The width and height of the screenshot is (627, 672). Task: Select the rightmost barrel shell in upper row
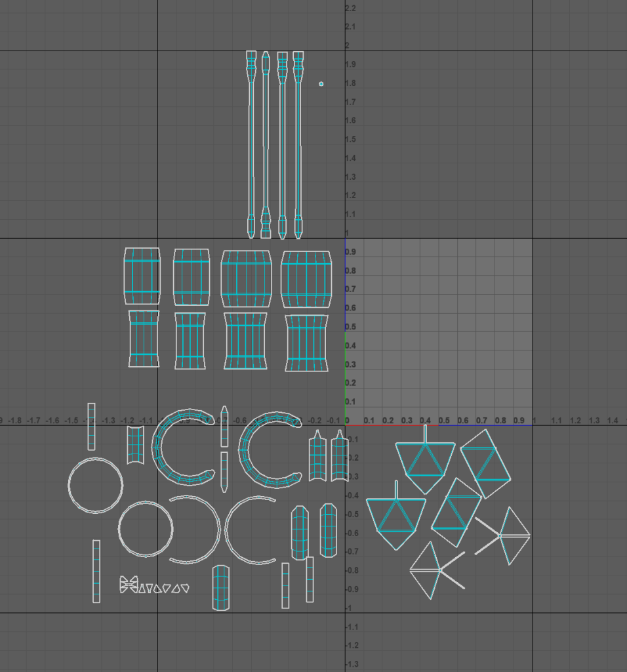[x=306, y=279]
